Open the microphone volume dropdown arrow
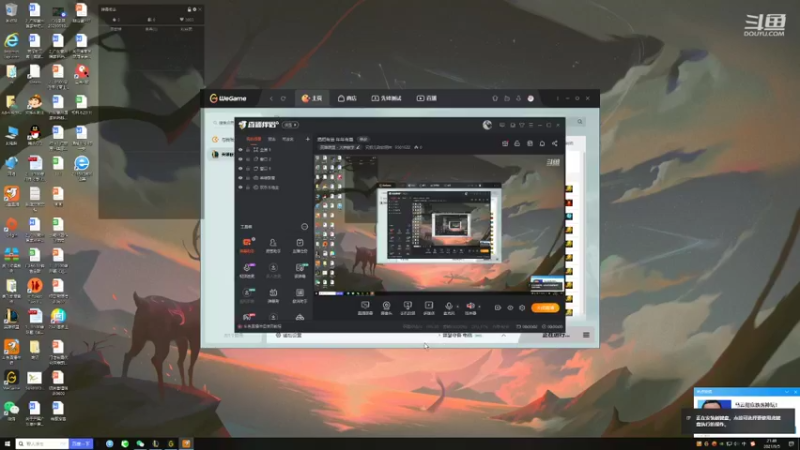 click(458, 307)
